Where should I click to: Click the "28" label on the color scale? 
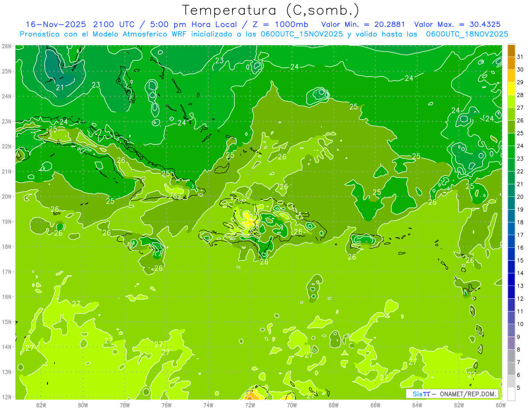tap(520, 95)
